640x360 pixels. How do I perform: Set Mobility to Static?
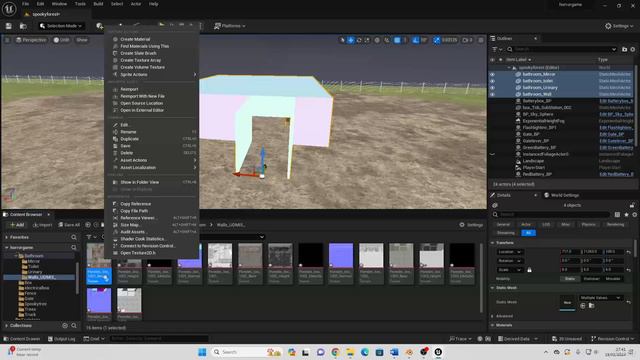pos(570,279)
